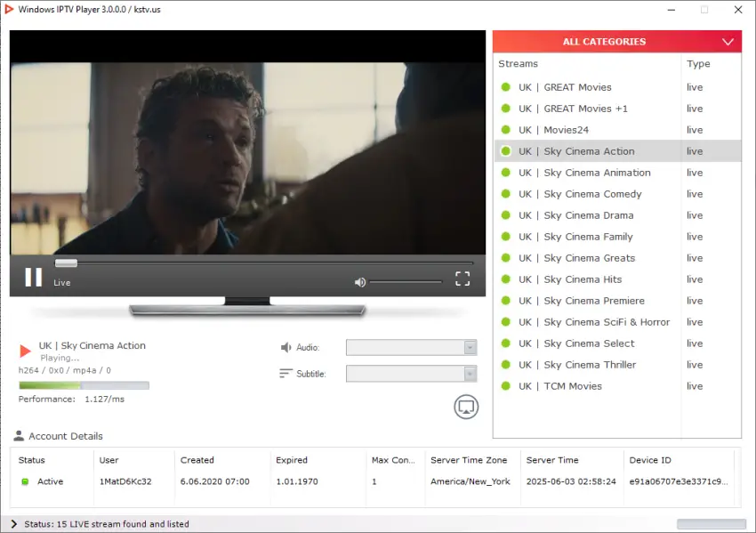Close the IPTV Player window
The height and width of the screenshot is (533, 756).
pos(737,10)
